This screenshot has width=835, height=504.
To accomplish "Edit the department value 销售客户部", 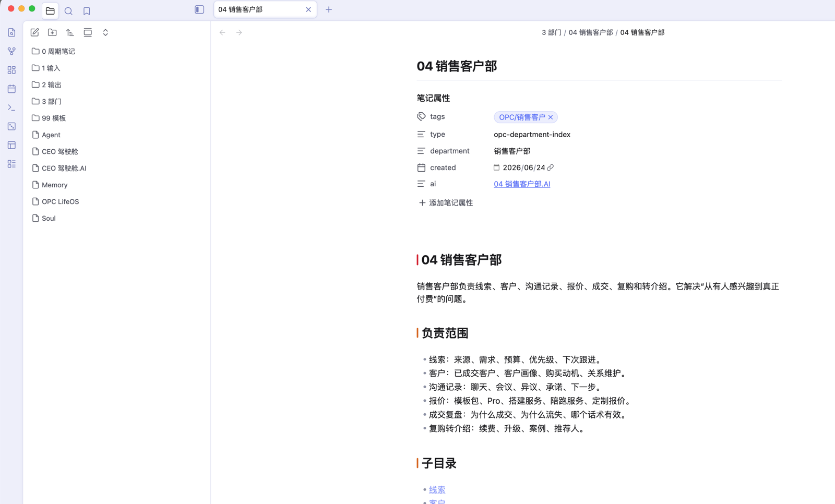I will (x=512, y=151).
